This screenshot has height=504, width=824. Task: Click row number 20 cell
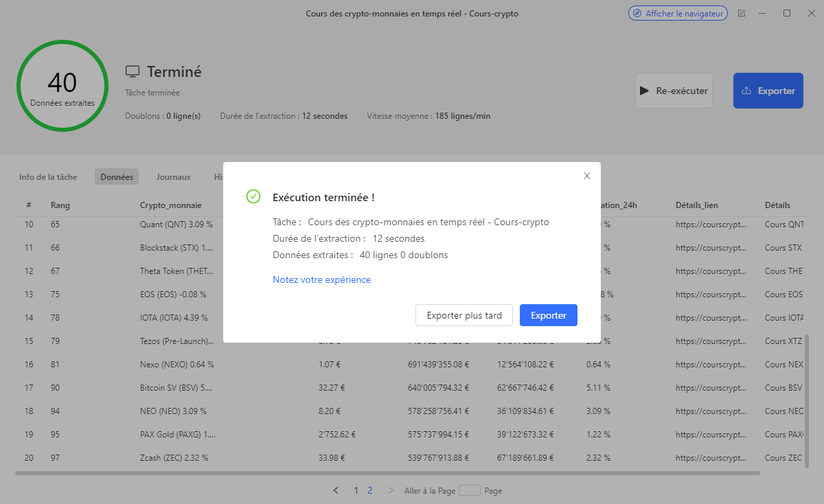pyautogui.click(x=29, y=458)
